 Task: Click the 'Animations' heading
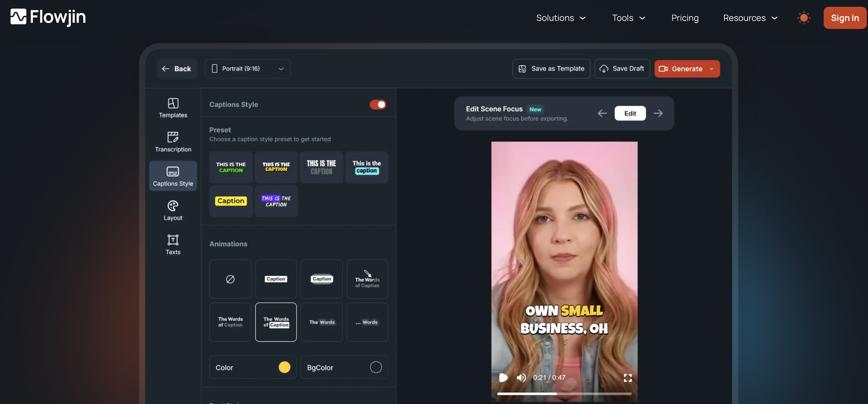point(228,244)
